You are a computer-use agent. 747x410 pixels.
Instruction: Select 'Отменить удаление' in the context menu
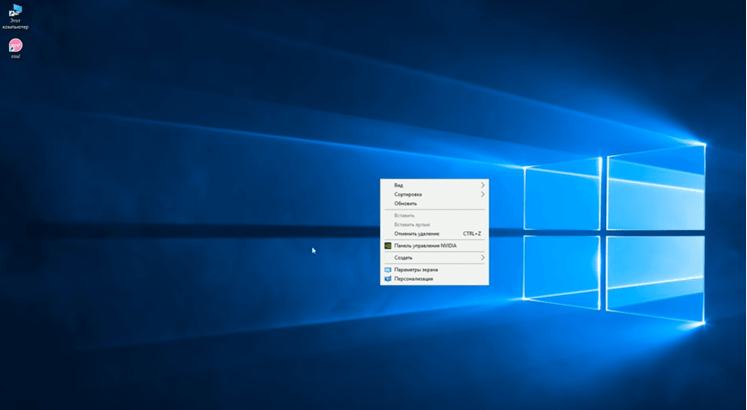tap(416, 233)
